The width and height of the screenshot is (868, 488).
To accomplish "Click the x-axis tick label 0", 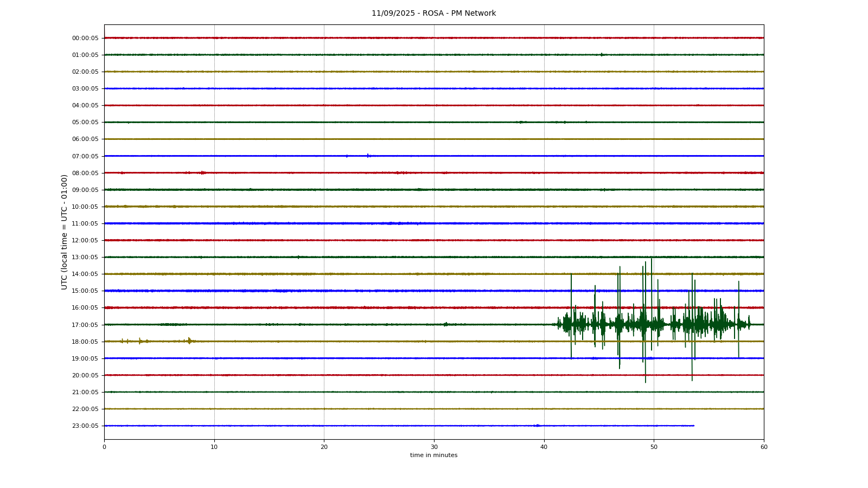I will (x=104, y=447).
